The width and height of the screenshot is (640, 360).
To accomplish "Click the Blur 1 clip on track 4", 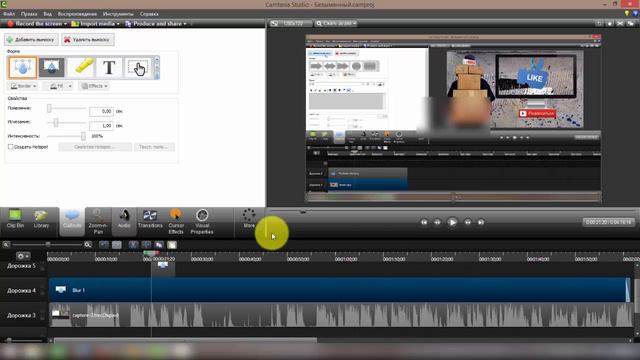I will (339, 290).
